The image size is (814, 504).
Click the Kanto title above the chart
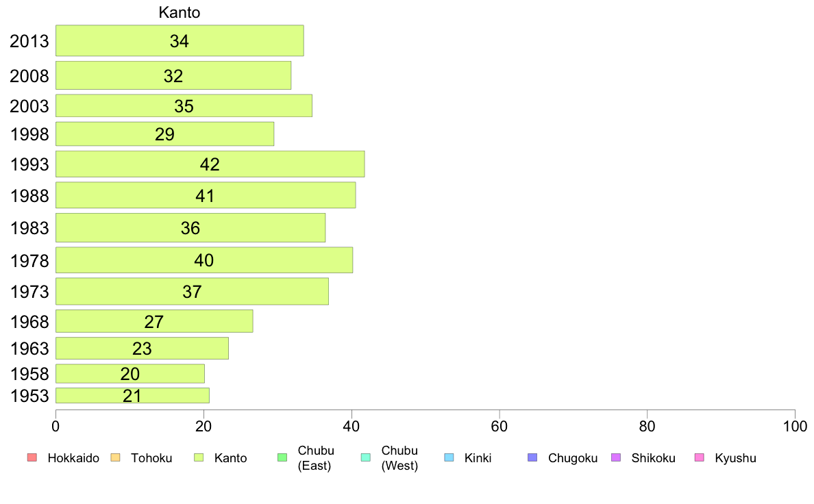coord(179,12)
